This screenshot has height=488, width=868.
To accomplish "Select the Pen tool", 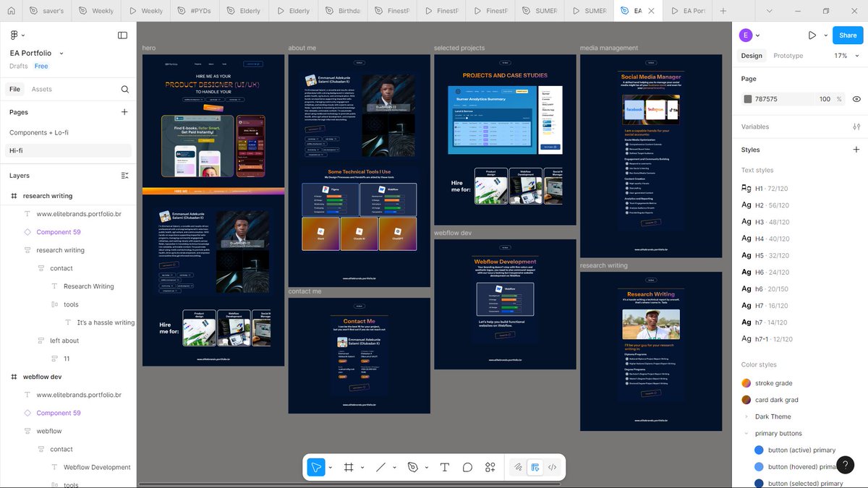I will [413, 467].
